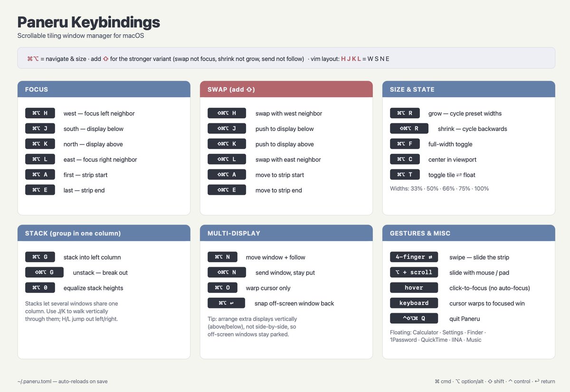Click the keycap beside 'stack into left column'
This screenshot has height=392, width=570.
[40, 257]
